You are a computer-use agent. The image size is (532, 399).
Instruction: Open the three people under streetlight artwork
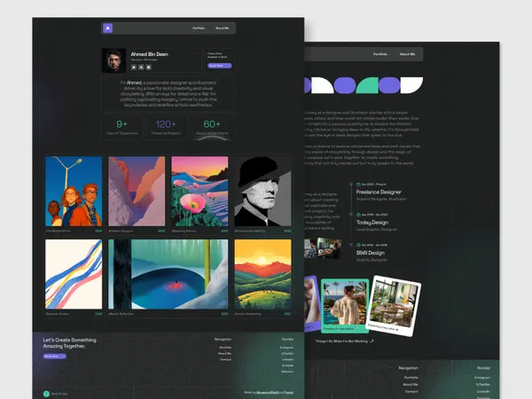tap(74, 192)
